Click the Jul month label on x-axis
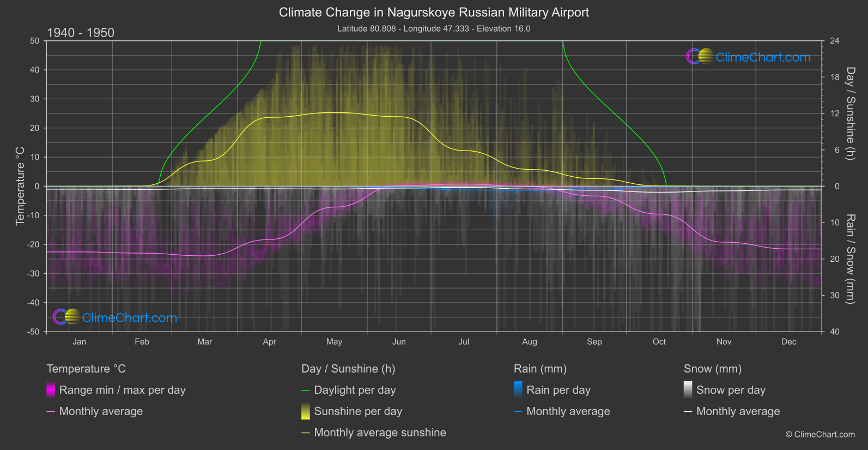868x450 pixels. pos(464,341)
